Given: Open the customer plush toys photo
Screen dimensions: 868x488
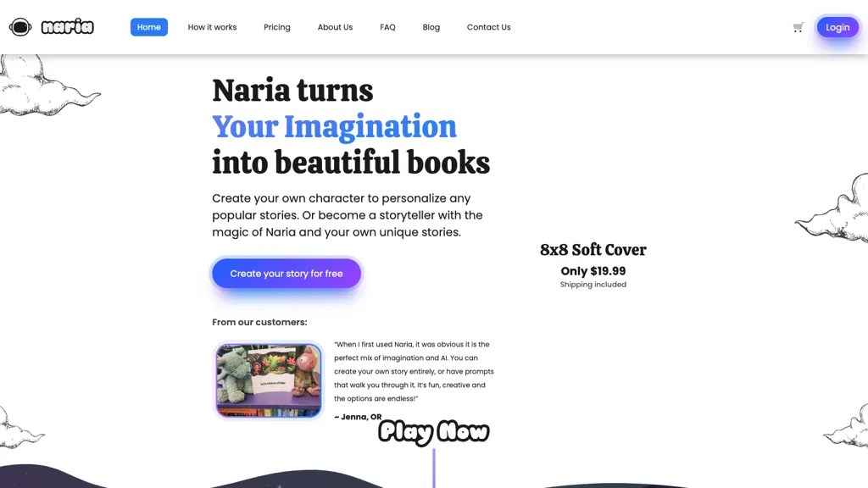Looking at the screenshot, I should pyautogui.click(x=269, y=380).
